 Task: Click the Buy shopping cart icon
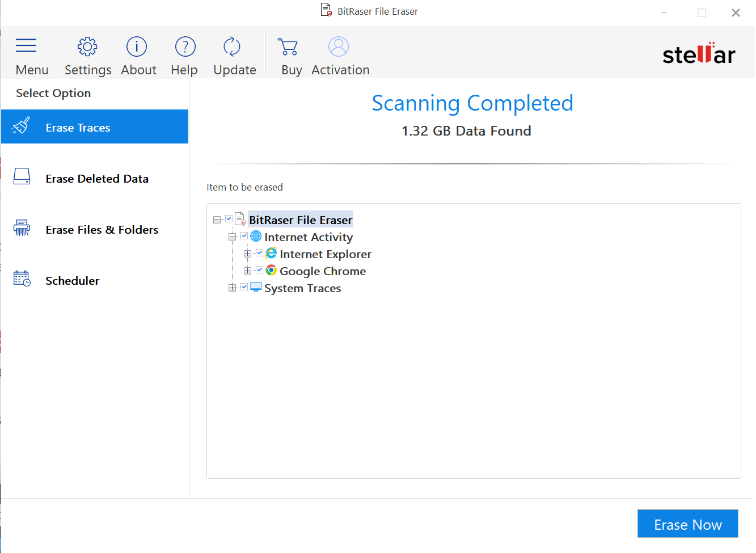click(x=288, y=47)
